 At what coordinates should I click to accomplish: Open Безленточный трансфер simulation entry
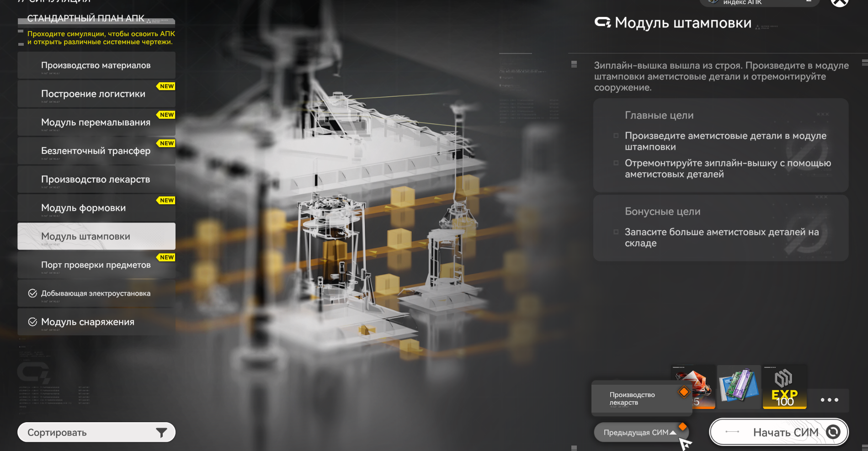[96, 151]
